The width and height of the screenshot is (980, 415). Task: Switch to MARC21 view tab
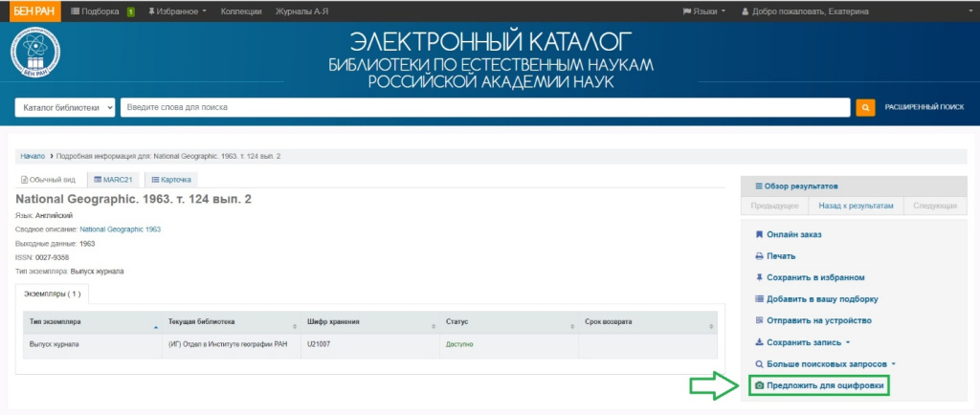(x=113, y=180)
